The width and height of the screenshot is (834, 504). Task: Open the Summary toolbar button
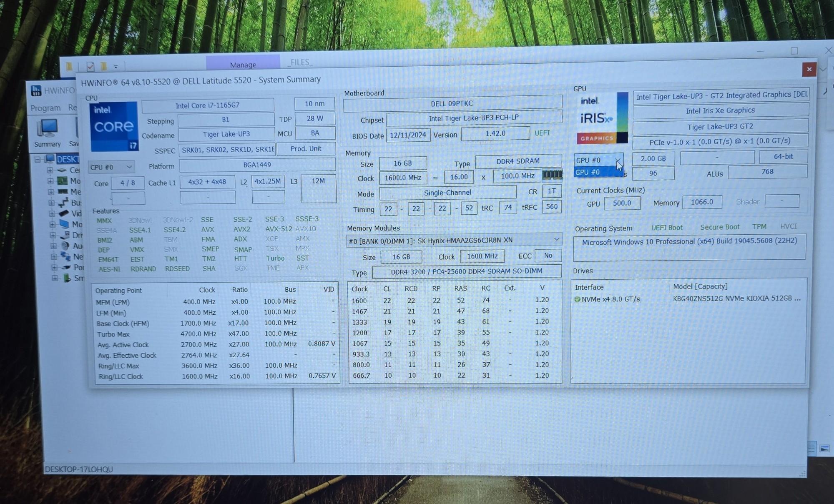(x=48, y=134)
